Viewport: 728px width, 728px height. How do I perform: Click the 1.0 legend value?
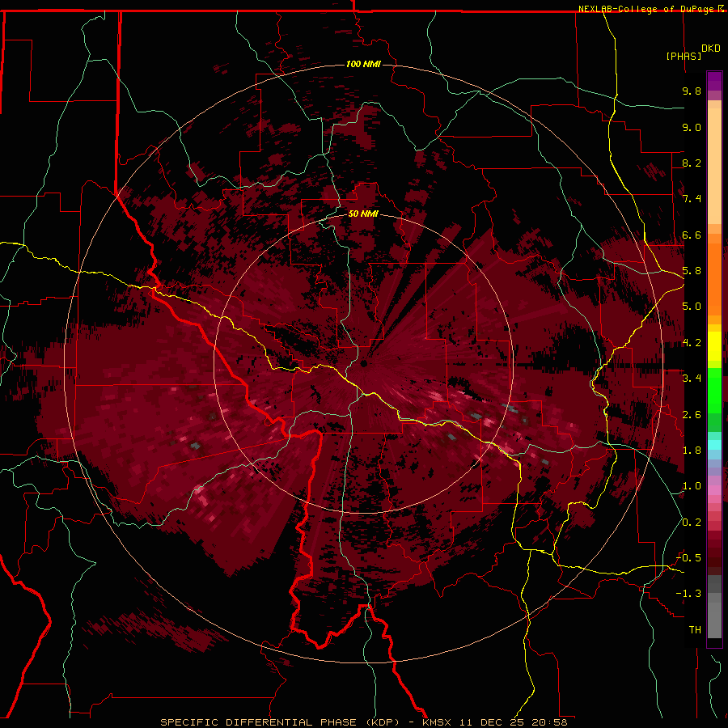tap(692, 486)
